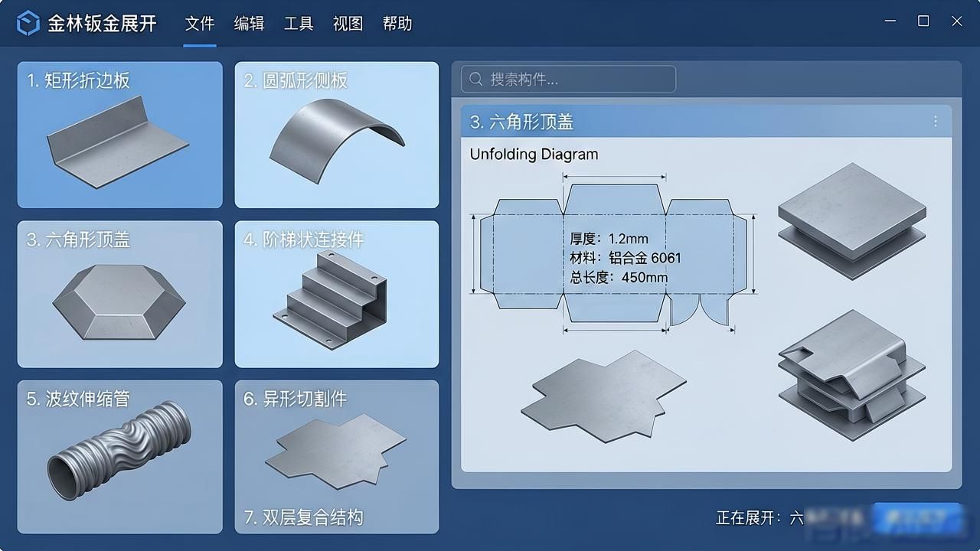The width and height of the screenshot is (980, 551).
Task: Minimize the application window
Action: point(890,21)
